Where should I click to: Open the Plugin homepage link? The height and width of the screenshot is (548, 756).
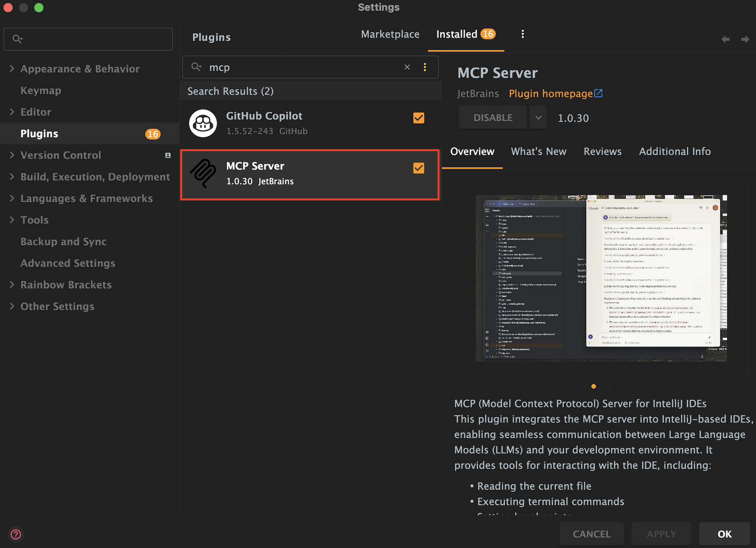(551, 94)
